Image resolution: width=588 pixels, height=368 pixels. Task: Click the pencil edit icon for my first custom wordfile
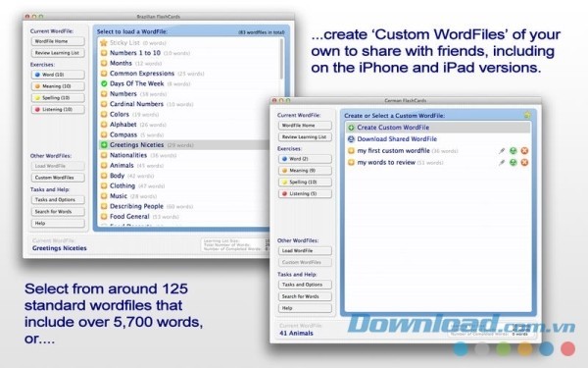point(502,151)
